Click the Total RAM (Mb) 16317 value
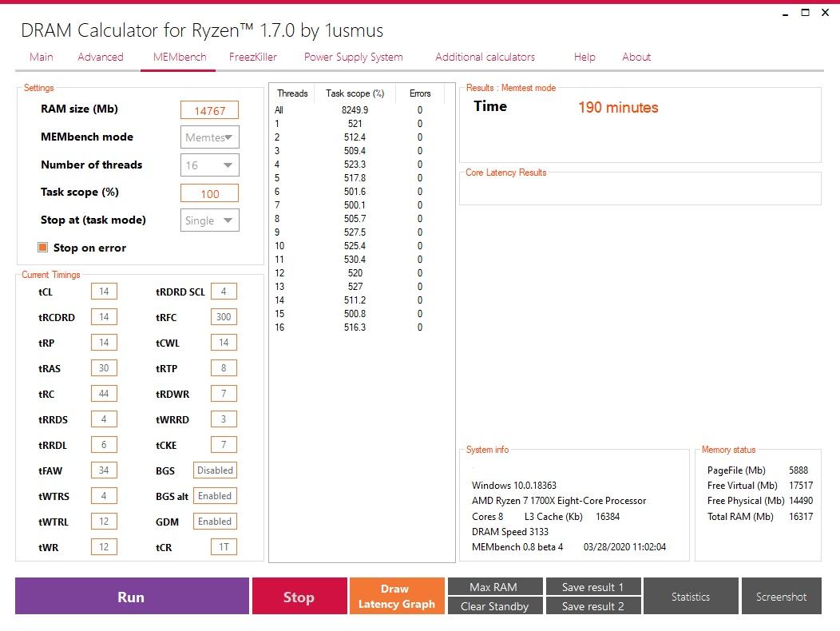840x631 pixels. tap(801, 516)
